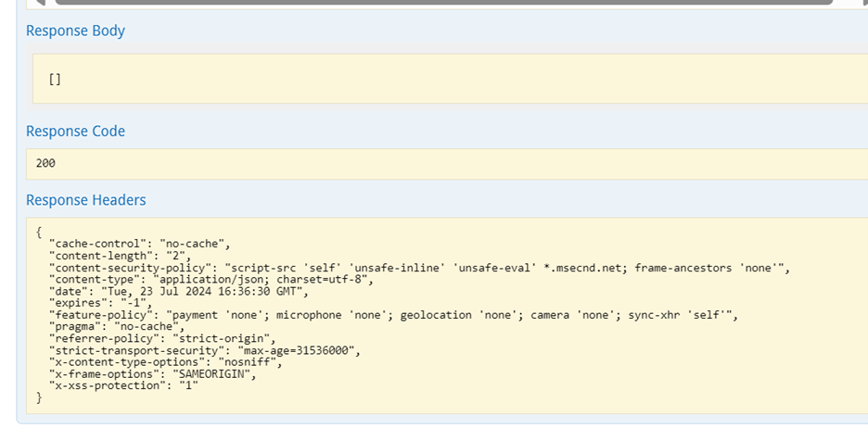
Task: Click the Response Body heading
Action: [75, 31]
